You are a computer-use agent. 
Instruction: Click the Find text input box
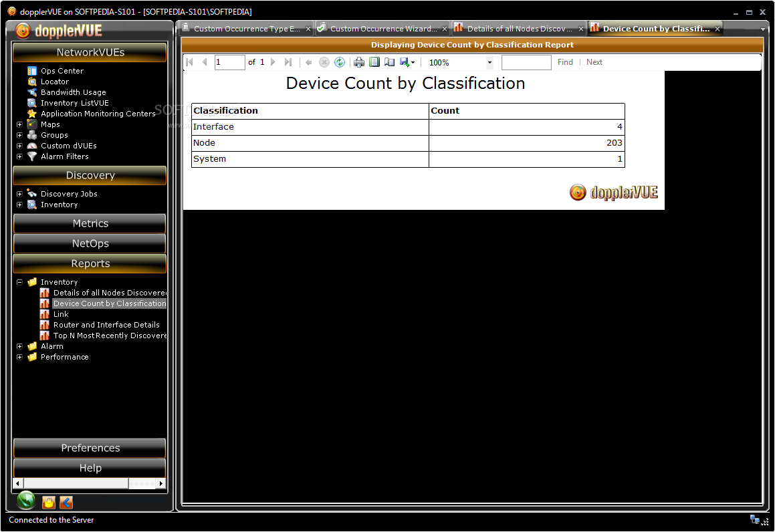526,62
